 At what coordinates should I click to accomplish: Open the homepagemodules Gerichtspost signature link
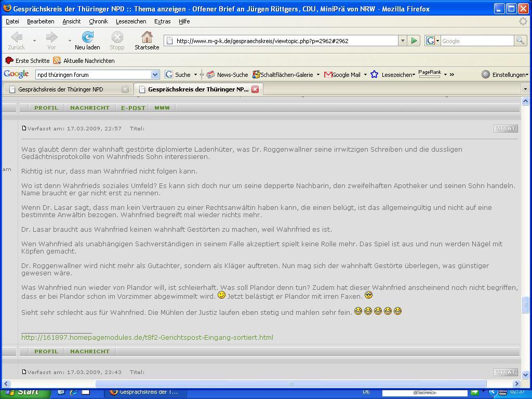(147, 338)
